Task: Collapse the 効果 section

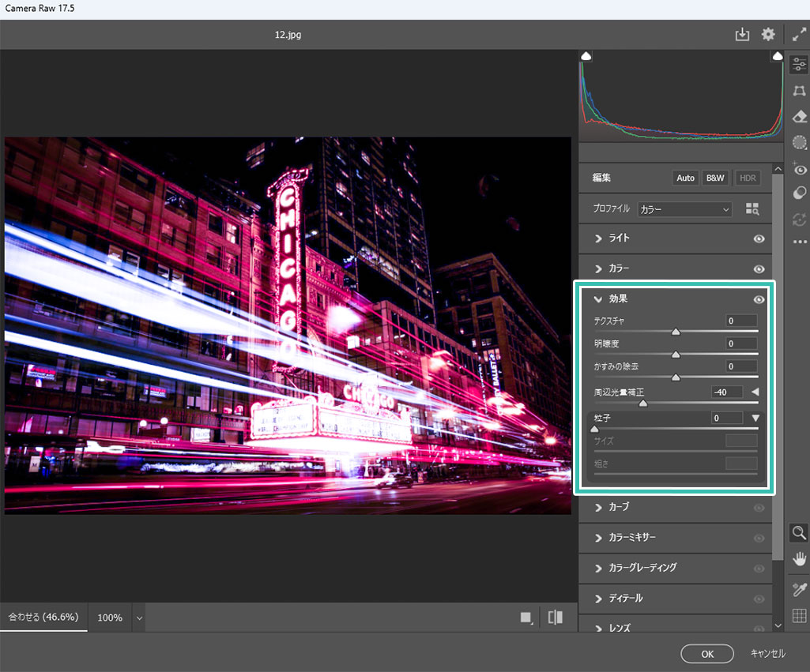Action: click(599, 299)
